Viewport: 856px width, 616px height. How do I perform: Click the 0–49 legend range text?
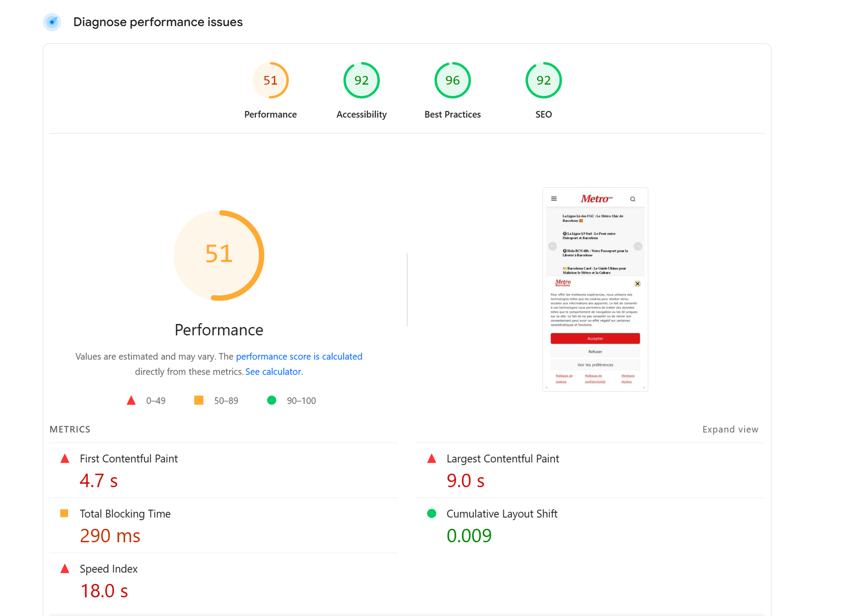click(x=156, y=401)
